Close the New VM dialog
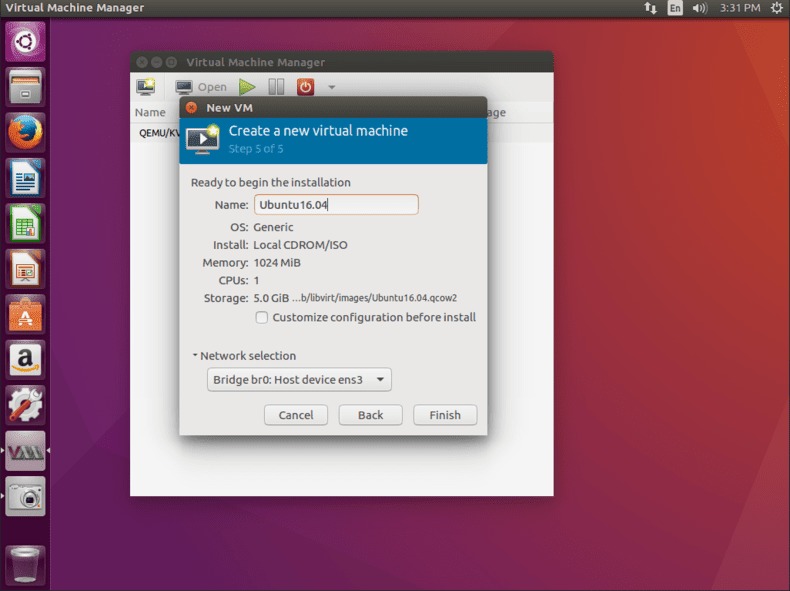 point(191,108)
